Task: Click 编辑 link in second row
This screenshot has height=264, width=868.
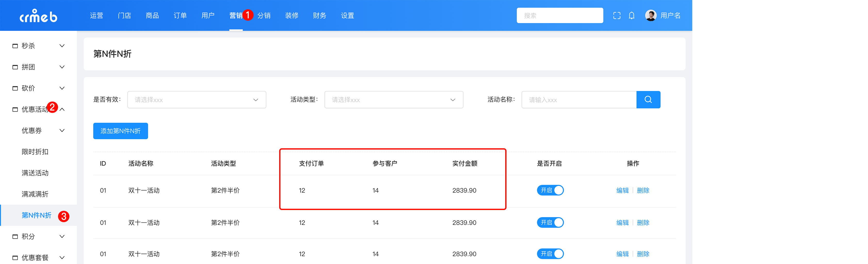Action: 622,223
